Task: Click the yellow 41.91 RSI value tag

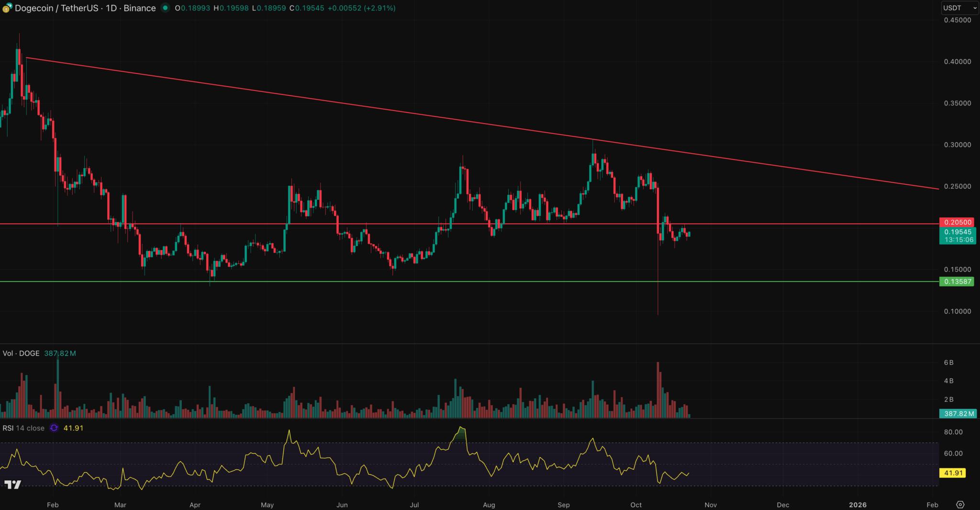Action: pyautogui.click(x=953, y=473)
